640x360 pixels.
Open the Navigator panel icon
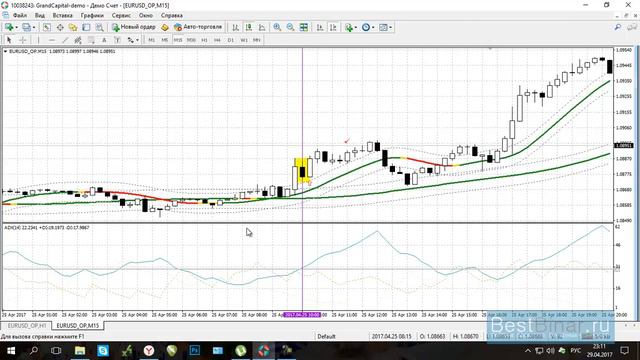pos(73,27)
